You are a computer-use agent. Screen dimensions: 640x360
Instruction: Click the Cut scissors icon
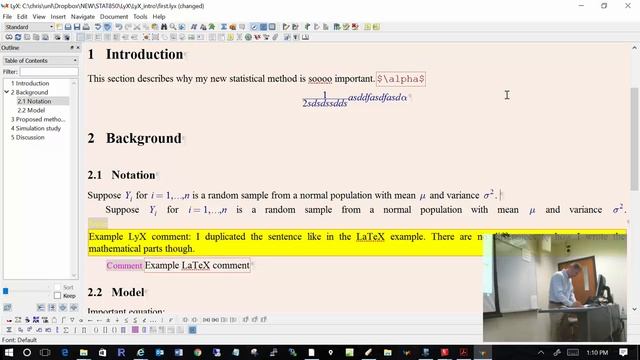(x=137, y=27)
